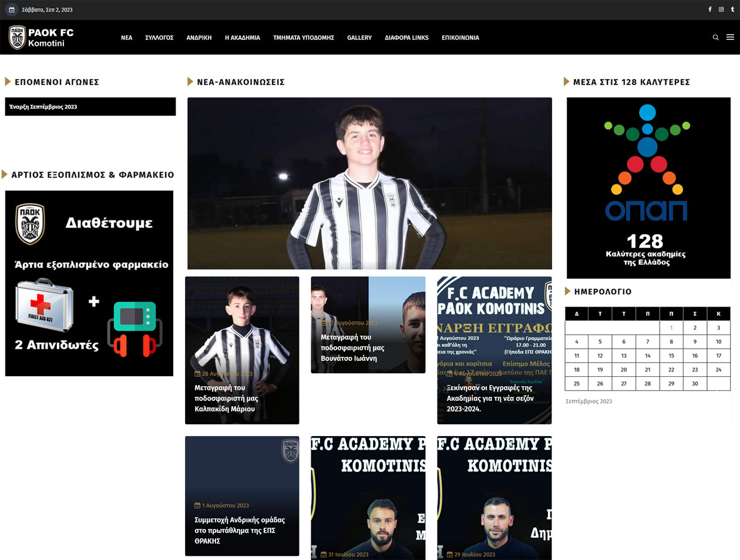Click the calendar icon beside the date

coord(11,9)
